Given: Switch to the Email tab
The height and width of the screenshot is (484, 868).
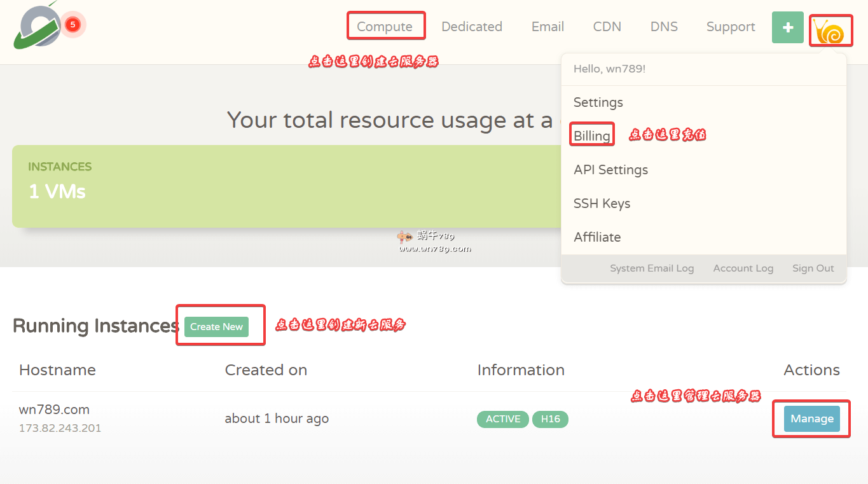Looking at the screenshot, I should pos(548,27).
